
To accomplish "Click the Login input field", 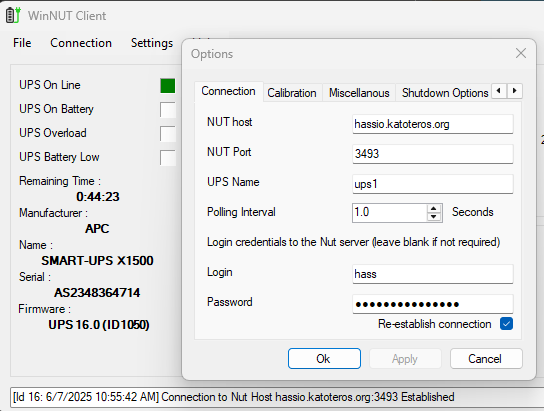I will pos(433,274).
